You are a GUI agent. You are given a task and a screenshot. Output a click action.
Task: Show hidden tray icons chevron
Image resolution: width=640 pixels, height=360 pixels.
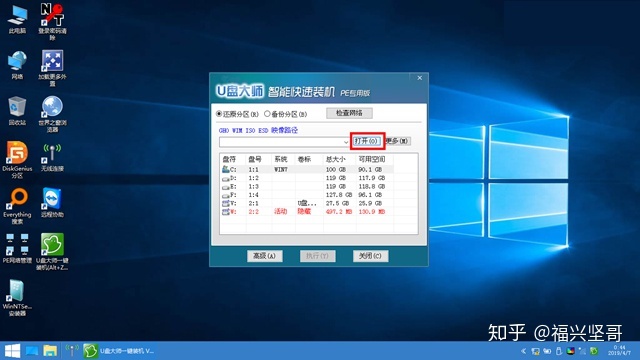pyautogui.click(x=524, y=351)
